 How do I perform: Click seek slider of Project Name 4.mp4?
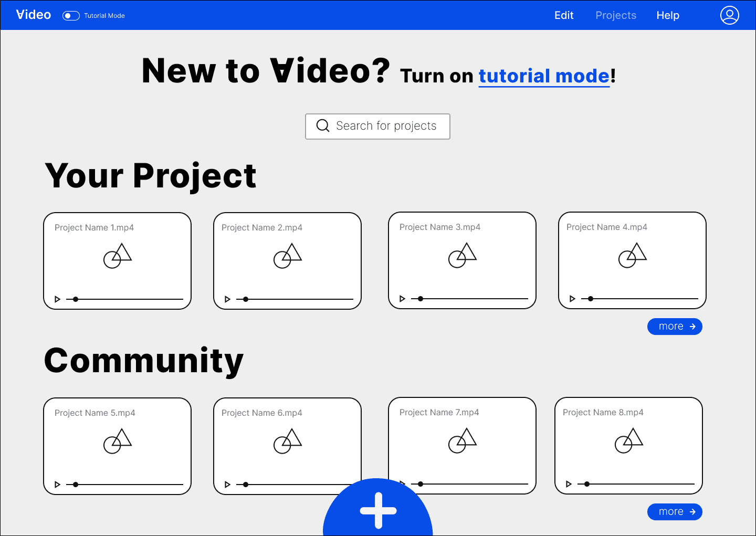click(x=639, y=299)
